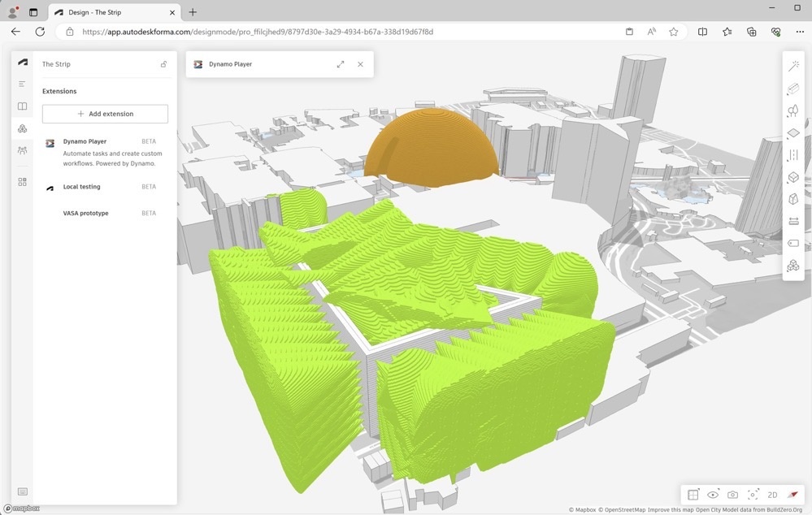Click the Autodesk Forma logo in sidebar
Screen dimensions: 812x515
point(23,63)
